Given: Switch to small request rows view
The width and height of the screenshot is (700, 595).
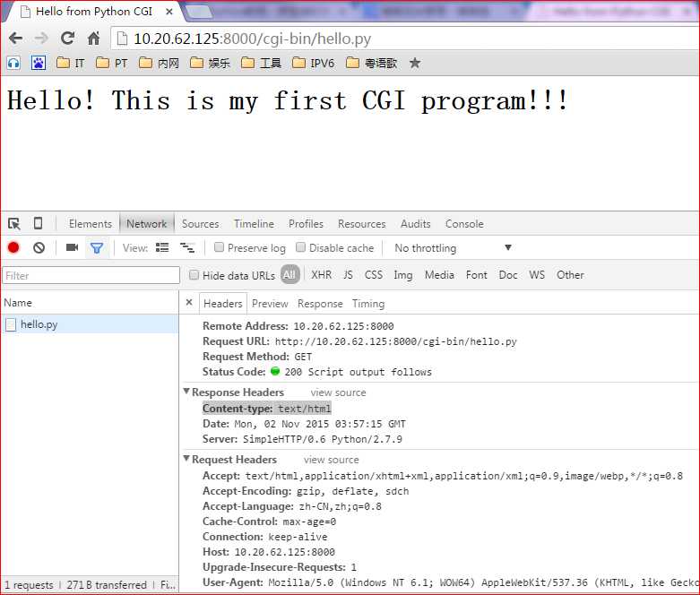Looking at the screenshot, I should click(187, 247).
